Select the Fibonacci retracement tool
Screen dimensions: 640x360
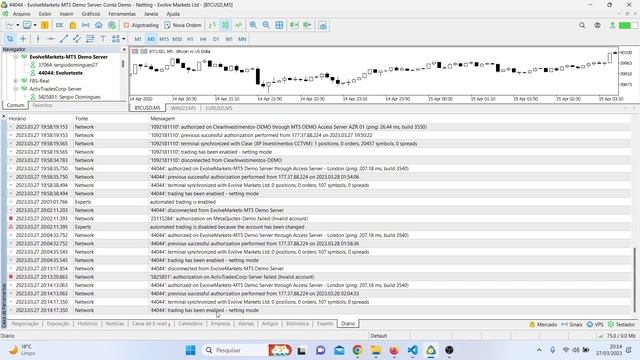point(90,39)
